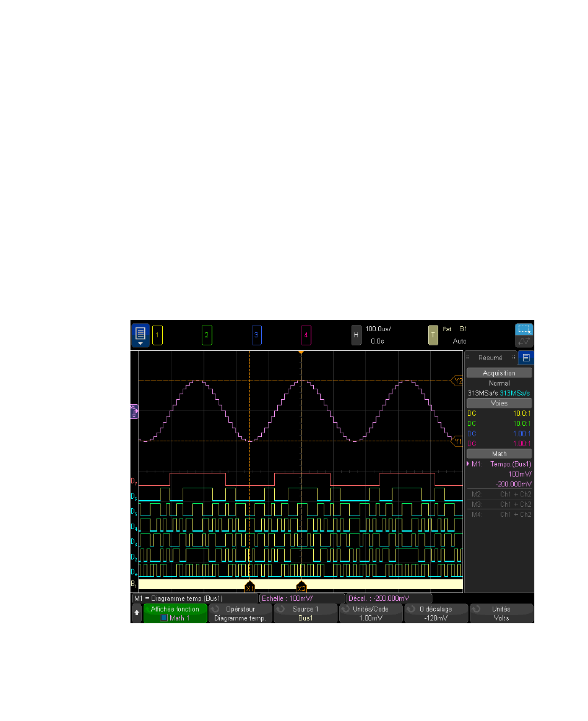
Task: Click the Voies section header
Action: click(x=499, y=403)
